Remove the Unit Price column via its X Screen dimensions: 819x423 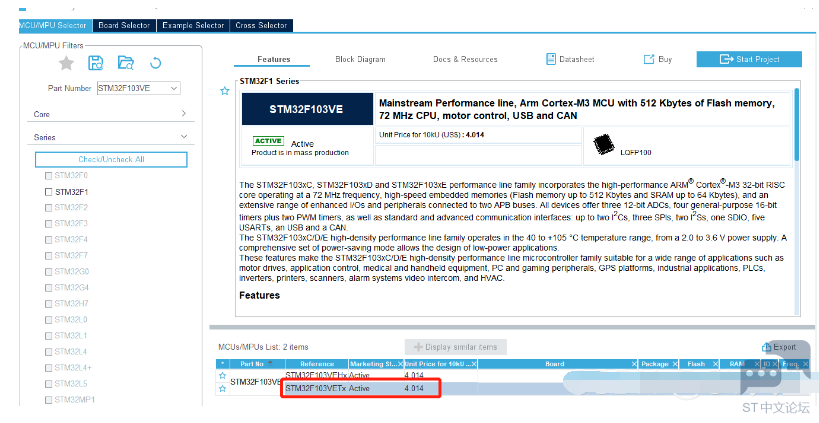[x=474, y=364]
